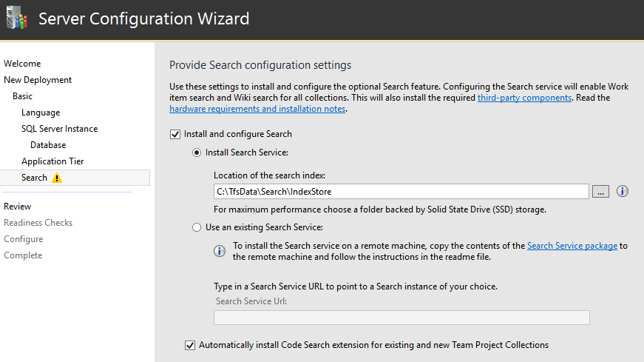This screenshot has width=644, height=362.
Task: Navigate to the Language page
Action: [41, 113]
